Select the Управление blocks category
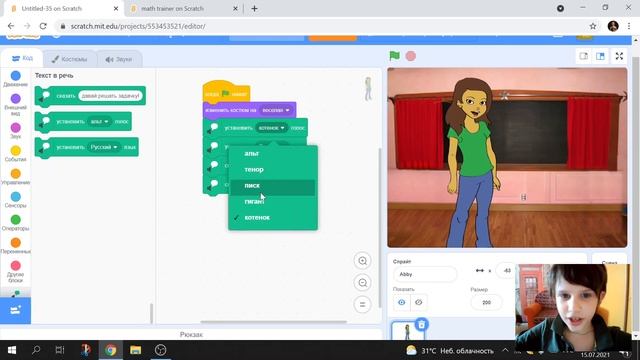 [16, 177]
